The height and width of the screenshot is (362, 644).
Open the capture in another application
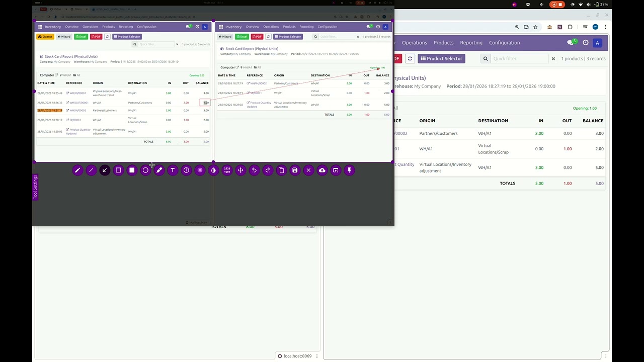[x=336, y=170]
